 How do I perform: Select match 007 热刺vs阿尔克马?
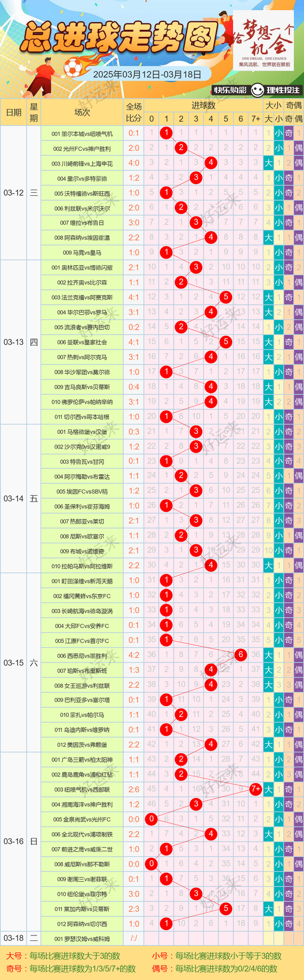pyautogui.click(x=82, y=357)
